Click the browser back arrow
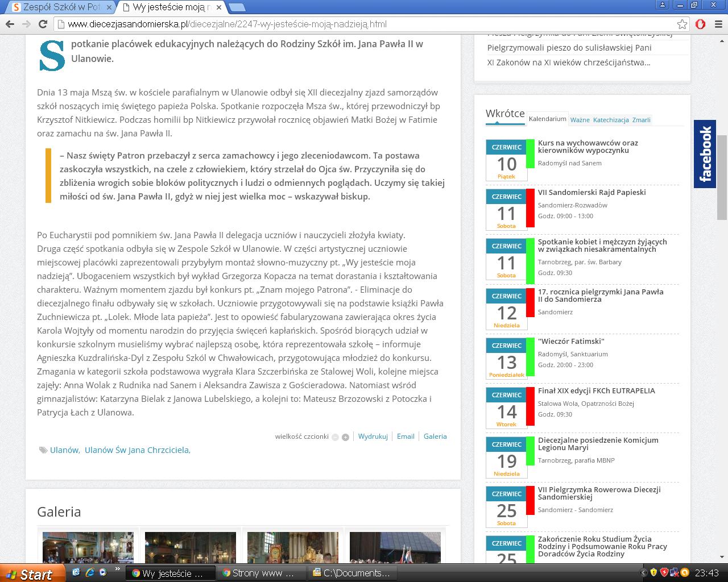Image resolution: width=728 pixels, height=582 pixels. click(x=9, y=24)
